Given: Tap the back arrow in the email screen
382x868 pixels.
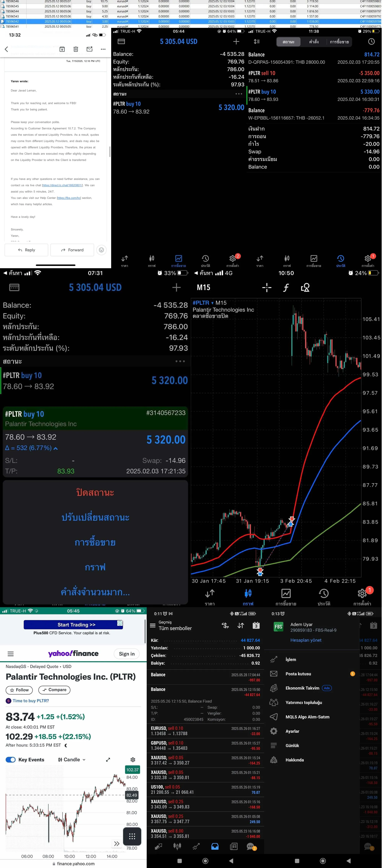Looking at the screenshot, I should click(x=6, y=49).
